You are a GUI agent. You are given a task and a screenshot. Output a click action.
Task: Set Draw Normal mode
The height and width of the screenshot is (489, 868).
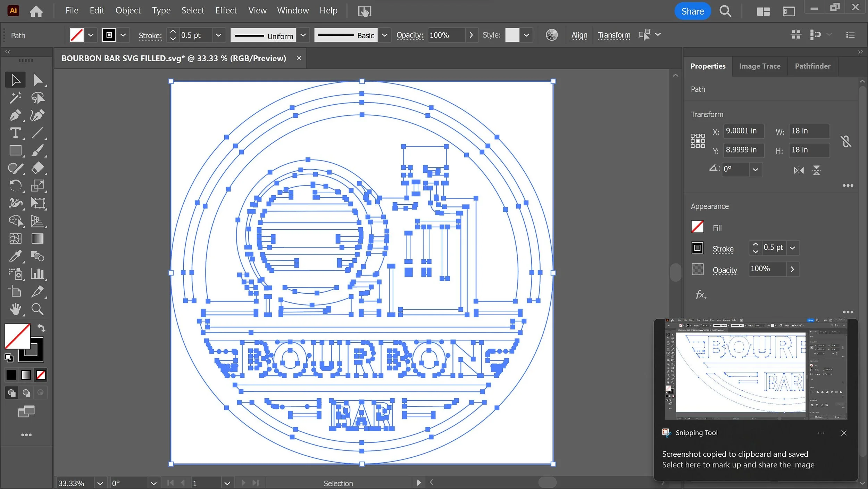point(11,393)
